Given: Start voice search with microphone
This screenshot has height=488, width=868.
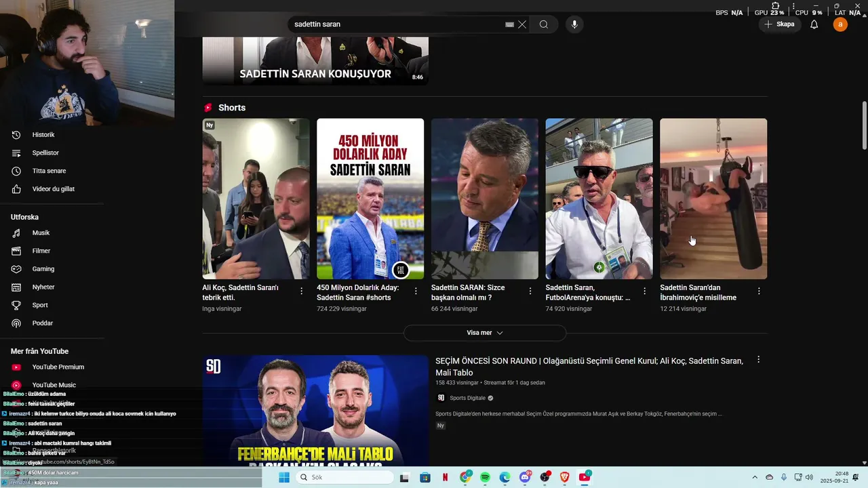Looking at the screenshot, I should point(574,24).
